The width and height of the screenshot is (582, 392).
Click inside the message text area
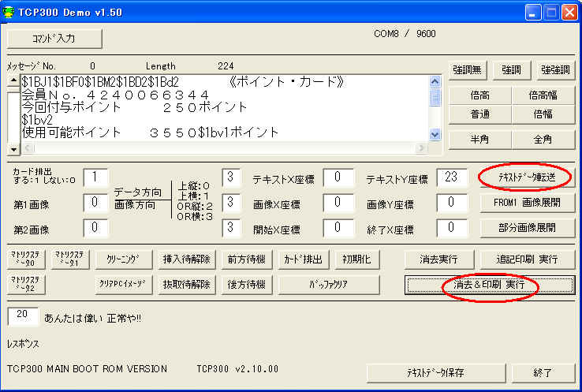[x=225, y=108]
